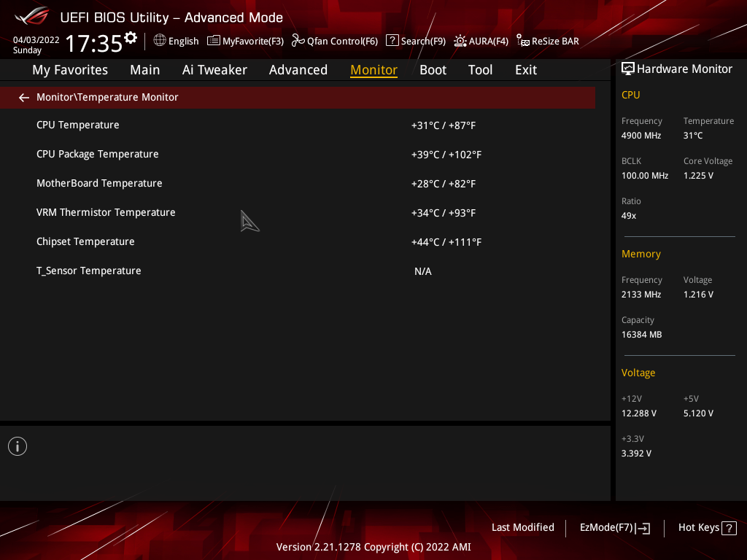Click the Search question mark icon
The image size is (747, 560).
(x=392, y=41)
